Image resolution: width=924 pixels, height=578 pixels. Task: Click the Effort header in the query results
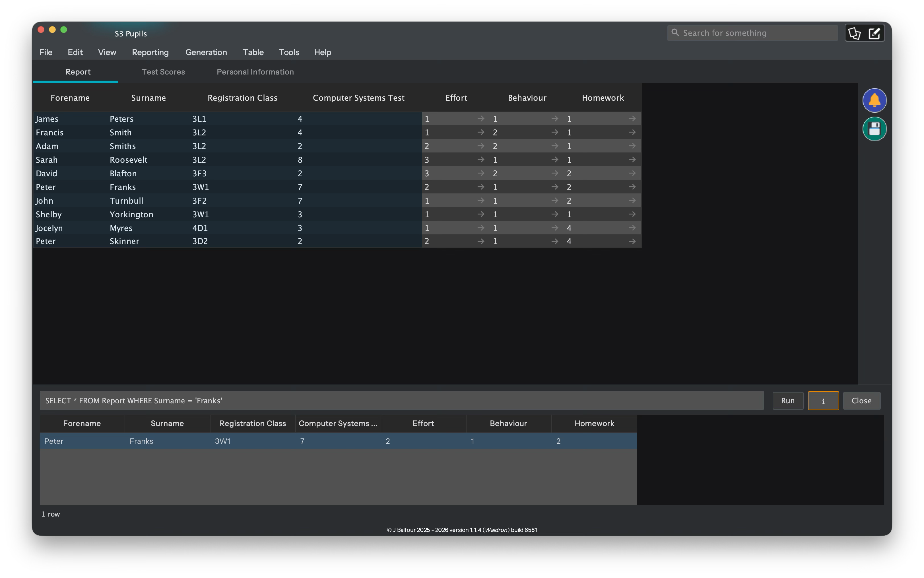click(423, 424)
